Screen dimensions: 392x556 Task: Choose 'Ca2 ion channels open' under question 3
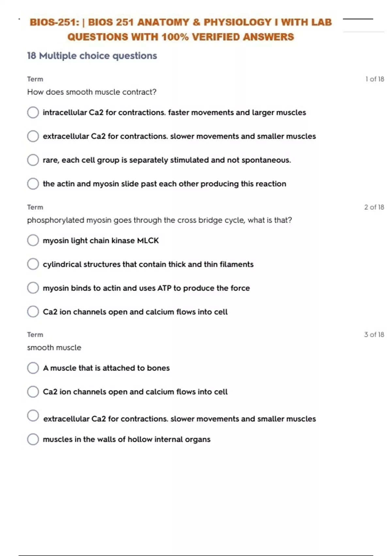pyautogui.click(x=33, y=392)
